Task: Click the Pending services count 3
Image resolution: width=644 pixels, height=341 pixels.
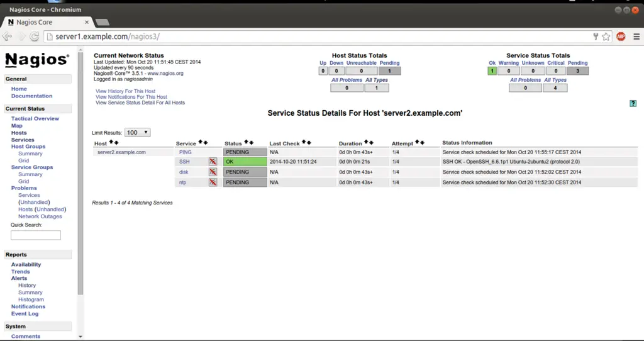Action: (x=577, y=70)
